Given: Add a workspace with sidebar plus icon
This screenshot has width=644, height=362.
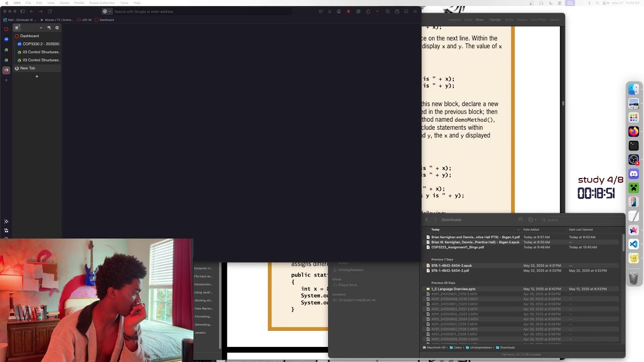Looking at the screenshot, I should pos(6,80).
